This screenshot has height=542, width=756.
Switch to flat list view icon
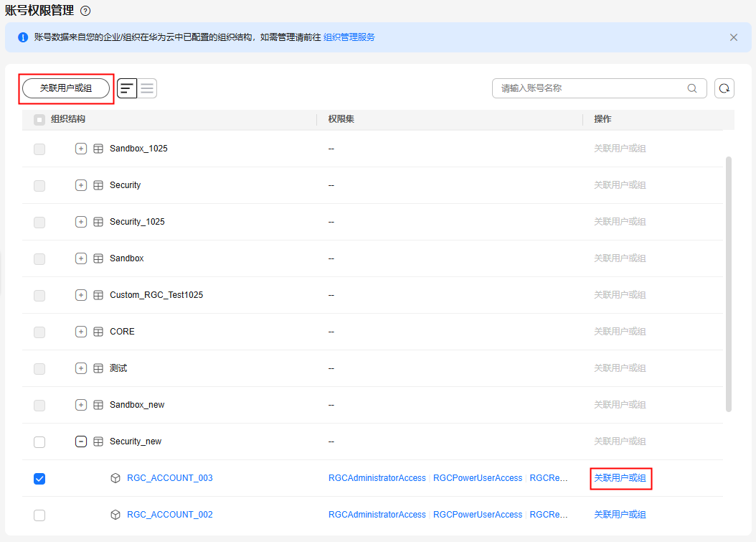147,88
